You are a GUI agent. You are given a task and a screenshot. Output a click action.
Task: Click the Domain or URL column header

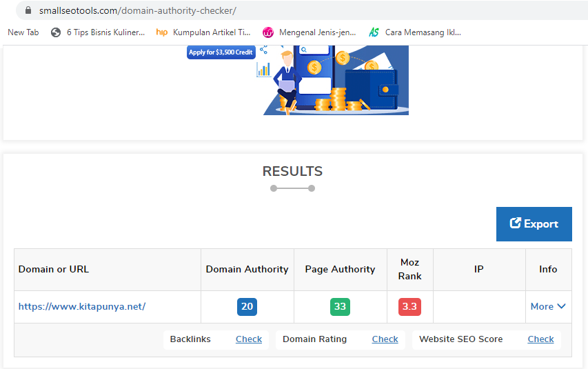pos(54,269)
